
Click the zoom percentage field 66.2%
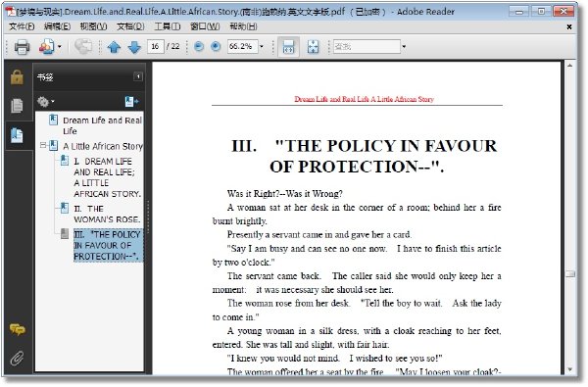click(x=242, y=46)
